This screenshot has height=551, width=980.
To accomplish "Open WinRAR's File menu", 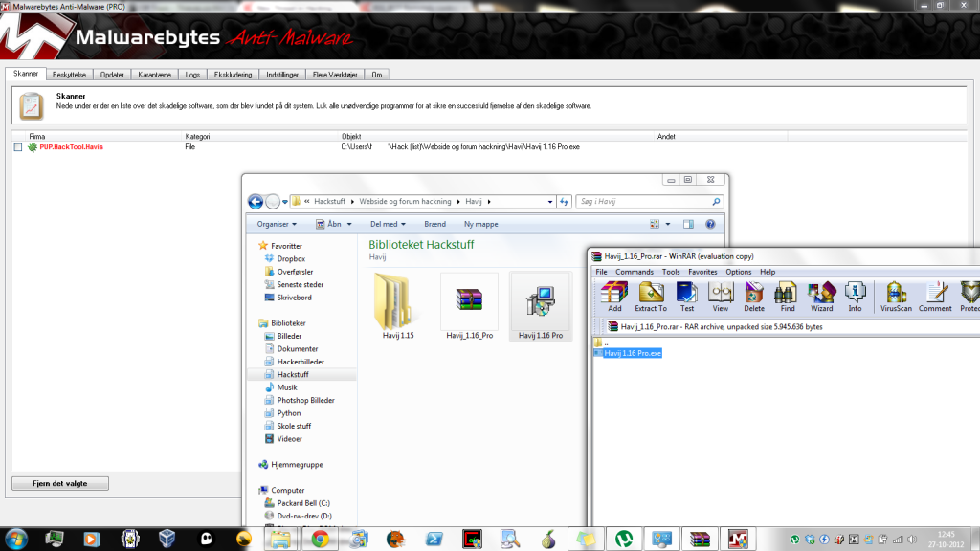I will (601, 272).
